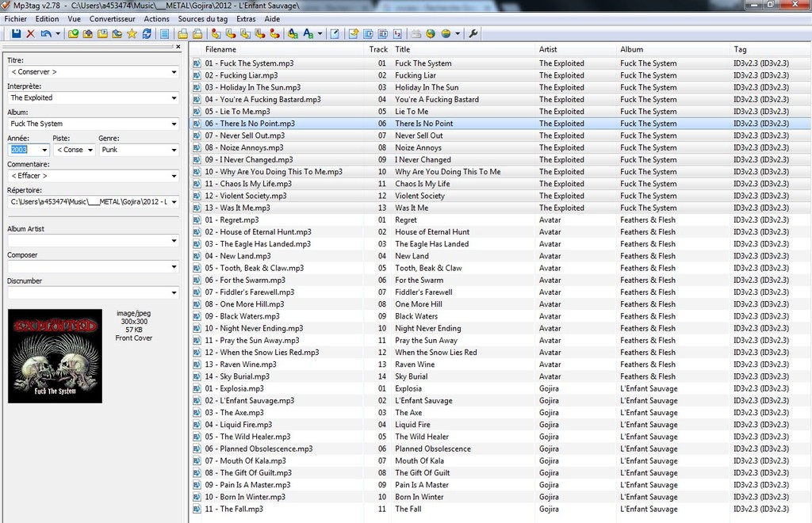Open the Edition menu
This screenshot has height=523, width=812.
[47, 19]
